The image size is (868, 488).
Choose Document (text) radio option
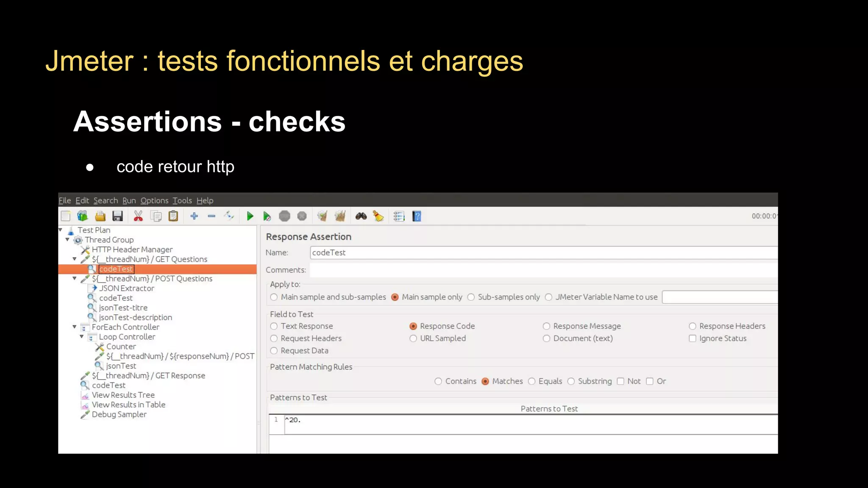[x=546, y=338]
